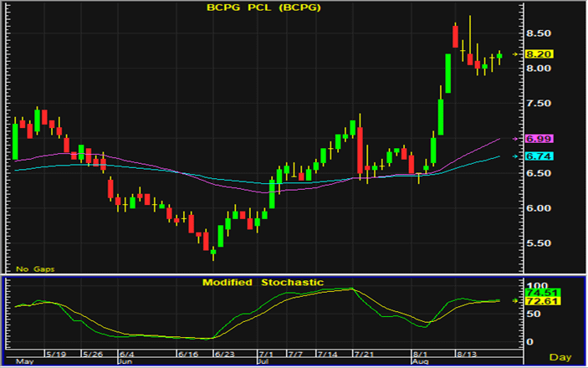The image size is (588, 368).
Task: Click the magenta 6.99 moving average tag
Action: coord(540,138)
